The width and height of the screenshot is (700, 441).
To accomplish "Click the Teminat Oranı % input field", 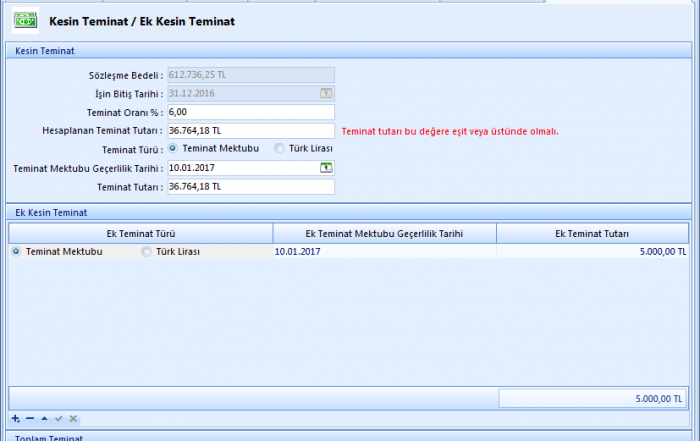I will pos(250,112).
